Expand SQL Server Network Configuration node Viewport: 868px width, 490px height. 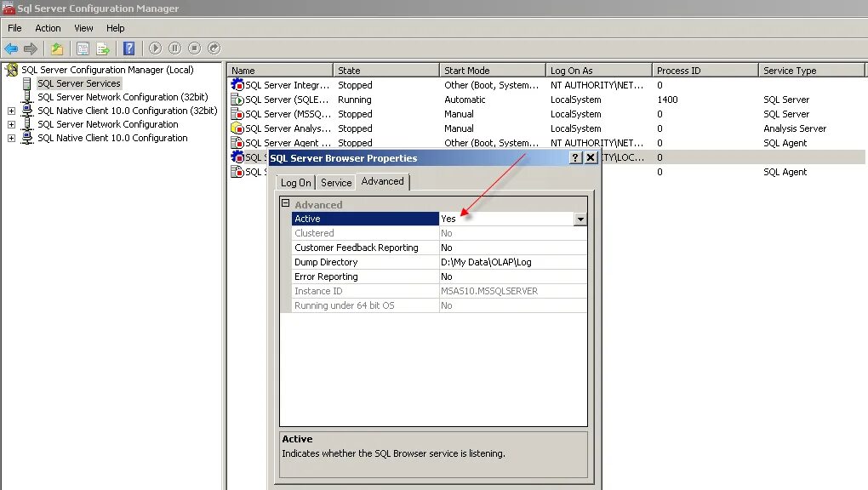point(11,124)
